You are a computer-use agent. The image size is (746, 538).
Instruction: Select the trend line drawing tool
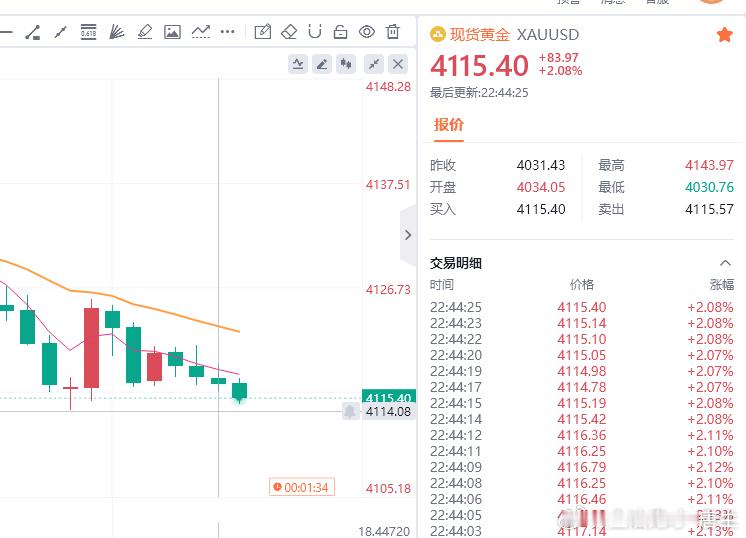60,32
